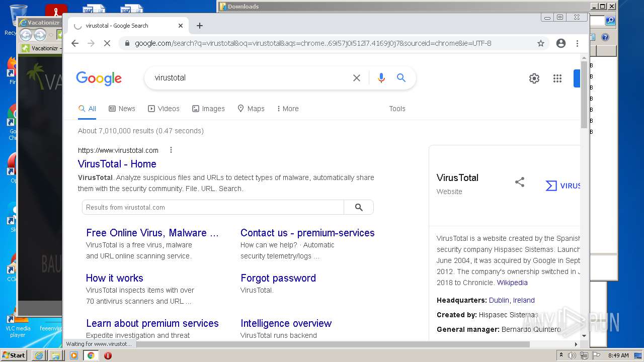
Task: Click the search button in Downloads window
Action: point(610,21)
